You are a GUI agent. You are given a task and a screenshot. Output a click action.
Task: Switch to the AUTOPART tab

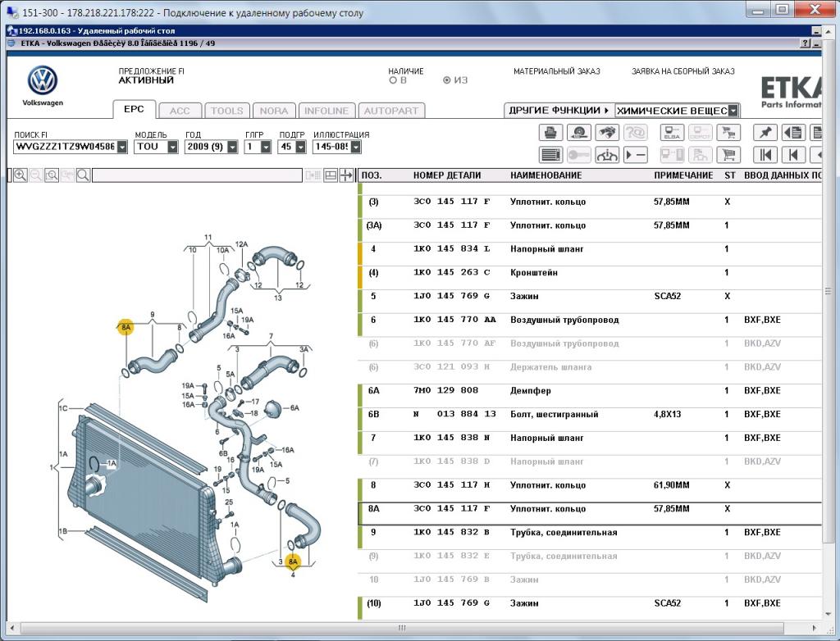[x=391, y=111]
